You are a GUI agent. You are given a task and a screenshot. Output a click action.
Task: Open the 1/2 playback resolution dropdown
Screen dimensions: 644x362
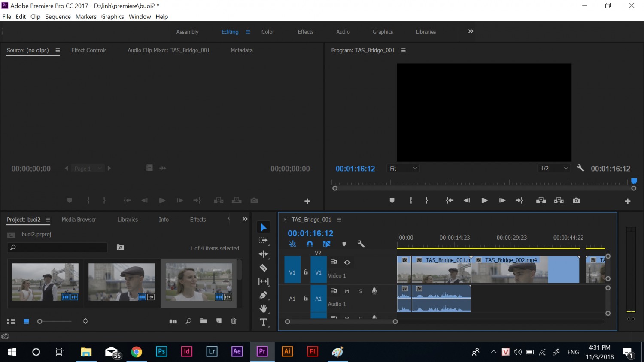pos(554,169)
